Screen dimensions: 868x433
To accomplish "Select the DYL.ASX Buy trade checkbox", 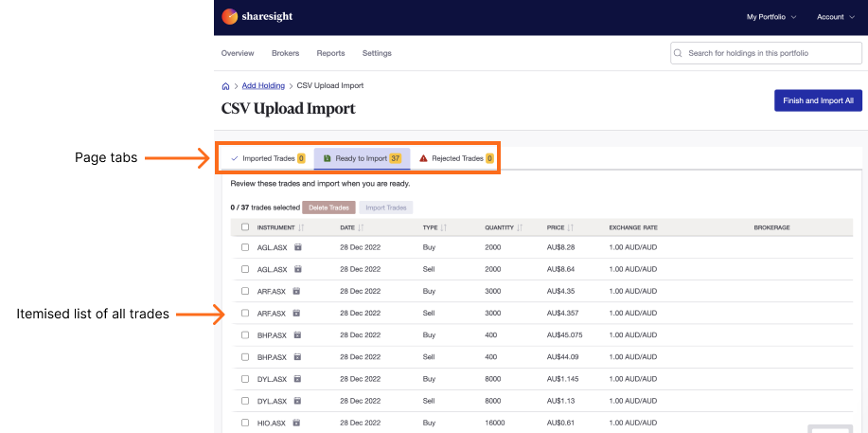I will coord(245,379).
